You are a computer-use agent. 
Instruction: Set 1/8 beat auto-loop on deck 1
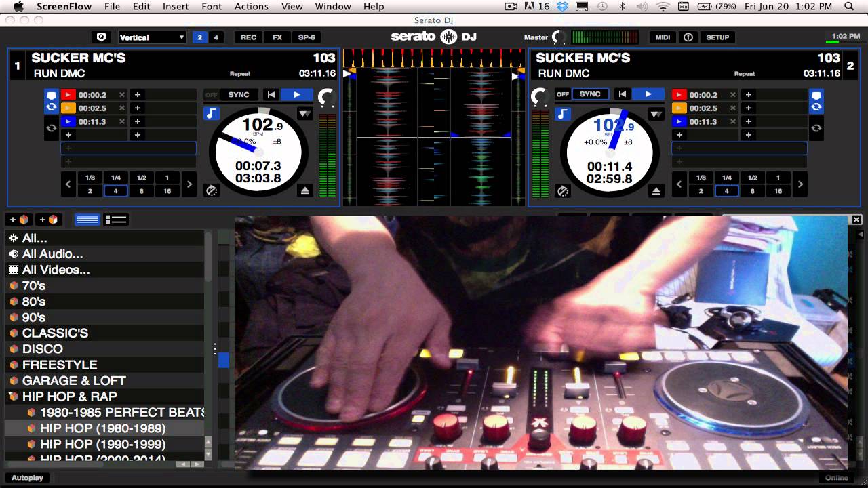click(x=90, y=178)
